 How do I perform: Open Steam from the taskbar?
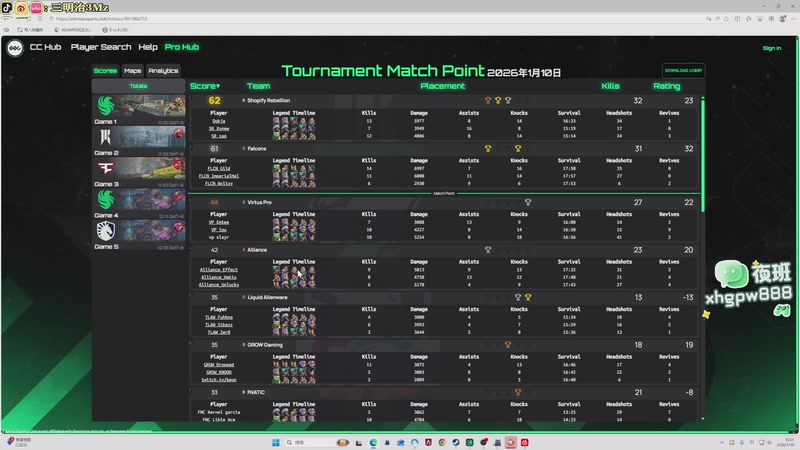click(x=456, y=442)
